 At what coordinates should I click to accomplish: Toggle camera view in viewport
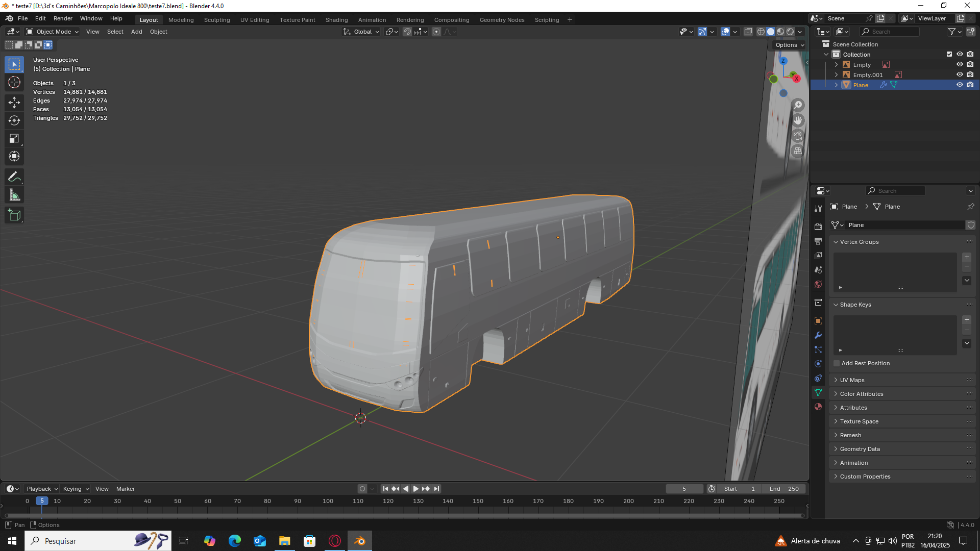(798, 136)
